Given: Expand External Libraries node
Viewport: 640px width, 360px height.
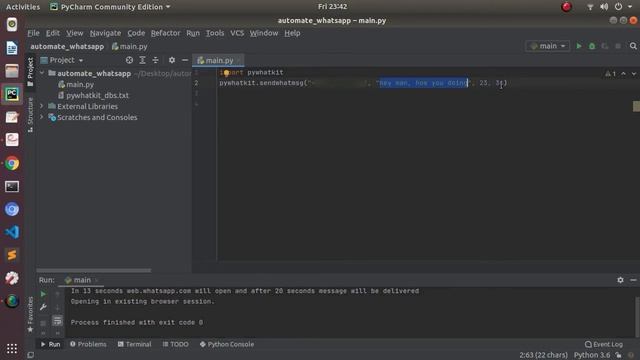Looking at the screenshot, I should (42, 106).
